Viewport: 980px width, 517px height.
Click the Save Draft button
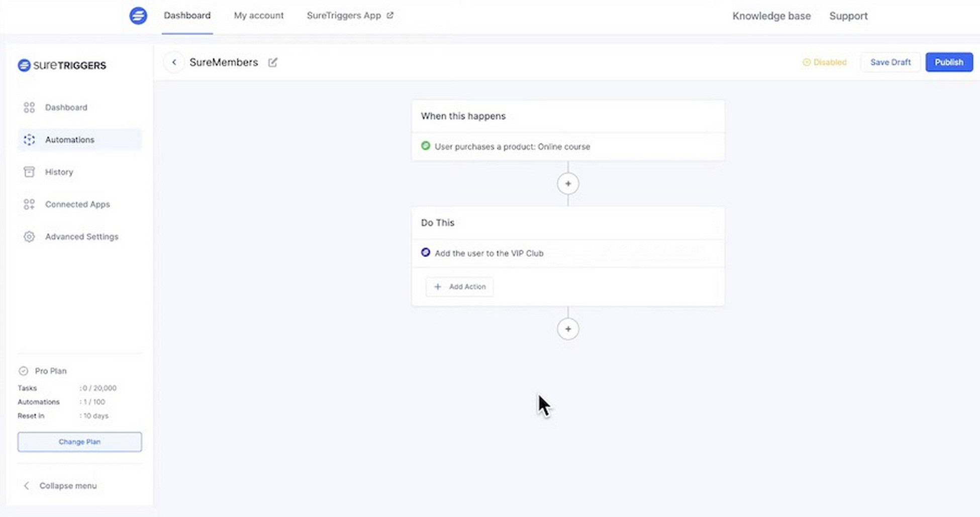point(890,62)
